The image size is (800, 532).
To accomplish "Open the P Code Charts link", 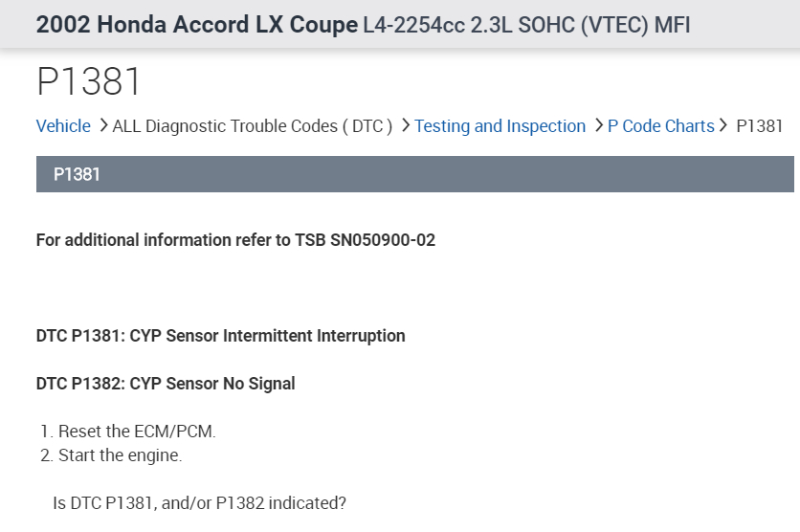I will click(660, 126).
